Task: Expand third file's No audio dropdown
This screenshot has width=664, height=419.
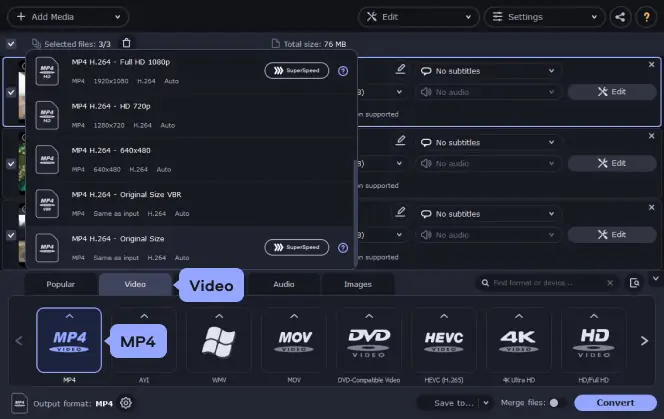Action: [x=488, y=235]
